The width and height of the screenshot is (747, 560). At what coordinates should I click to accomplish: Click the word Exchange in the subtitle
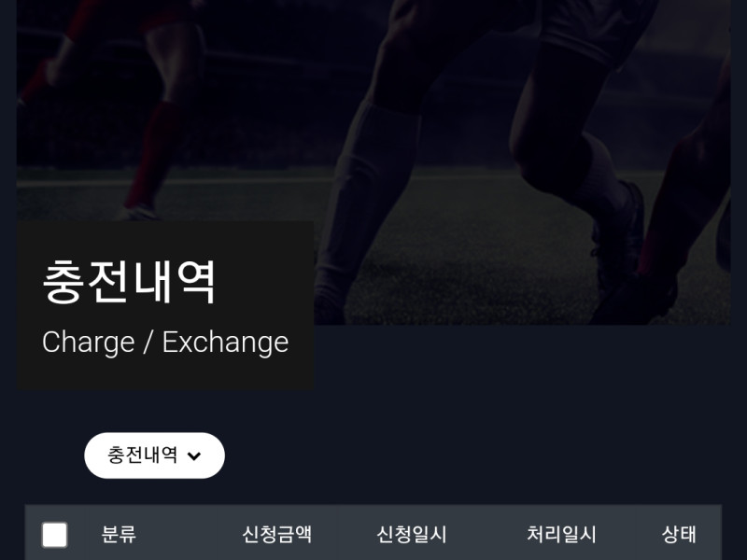225,343
